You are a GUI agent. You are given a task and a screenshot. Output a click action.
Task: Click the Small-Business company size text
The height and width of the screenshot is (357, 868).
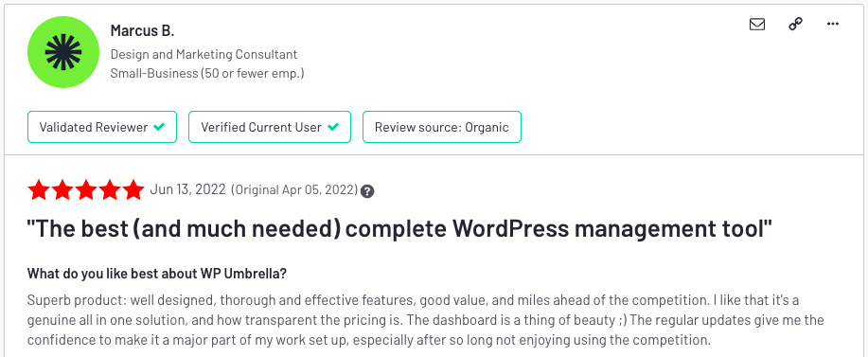pos(207,73)
